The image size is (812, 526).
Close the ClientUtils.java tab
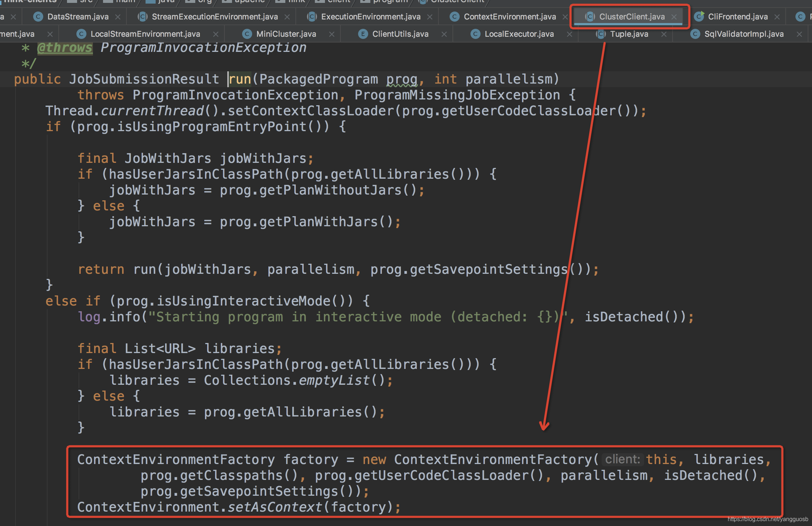[444, 34]
